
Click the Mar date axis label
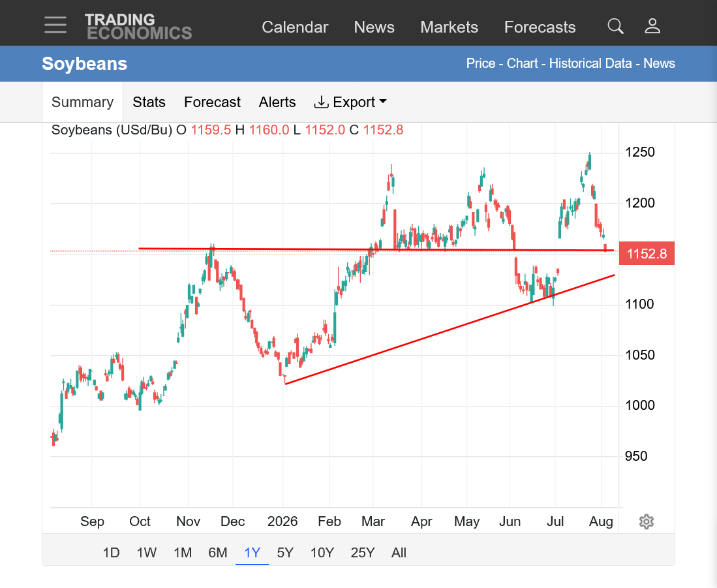373,521
